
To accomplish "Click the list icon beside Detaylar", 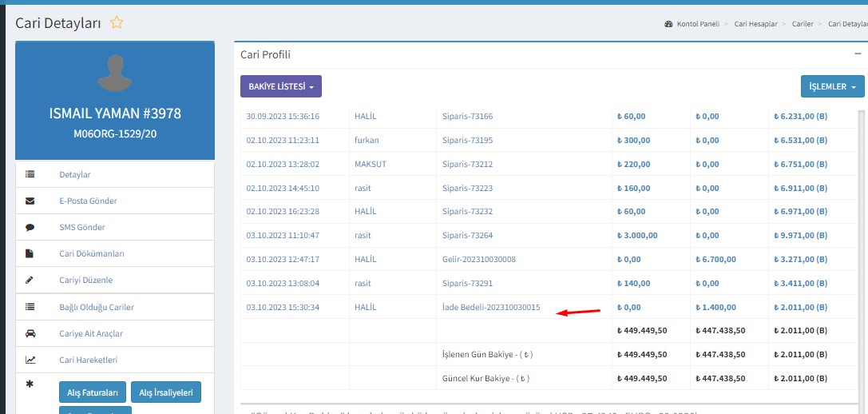I will [x=30, y=174].
